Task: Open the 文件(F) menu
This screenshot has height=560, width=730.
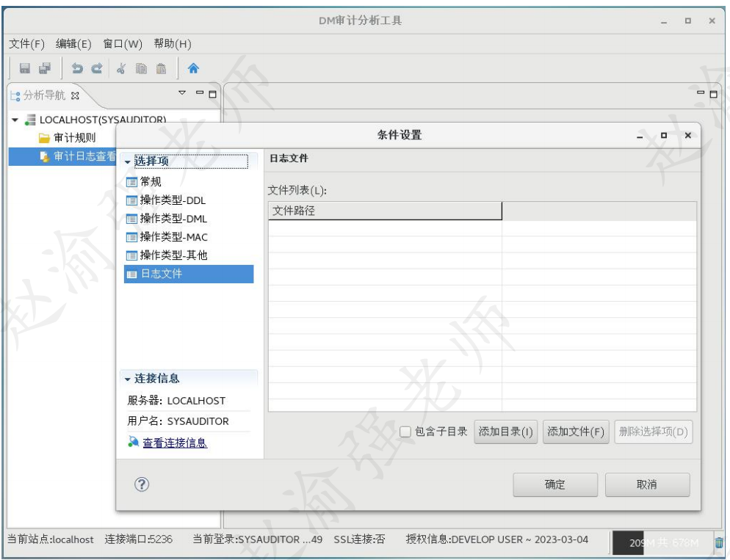Action: pos(26,44)
